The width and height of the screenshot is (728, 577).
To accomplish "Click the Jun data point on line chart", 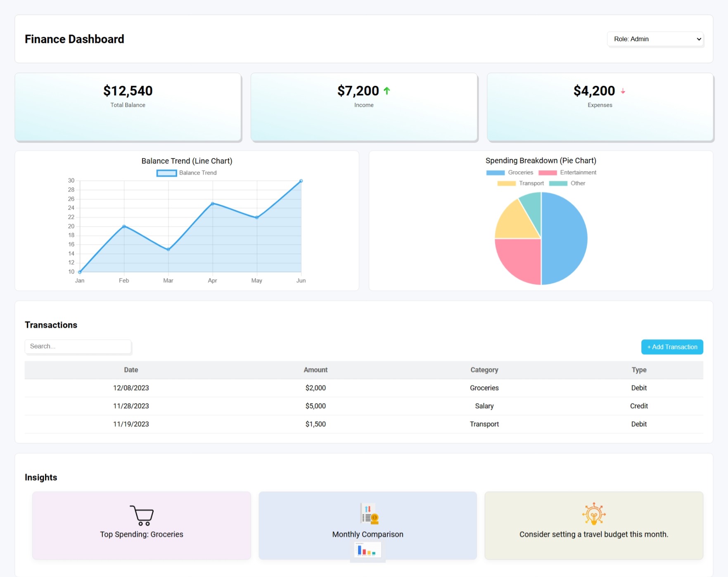I will [x=301, y=181].
